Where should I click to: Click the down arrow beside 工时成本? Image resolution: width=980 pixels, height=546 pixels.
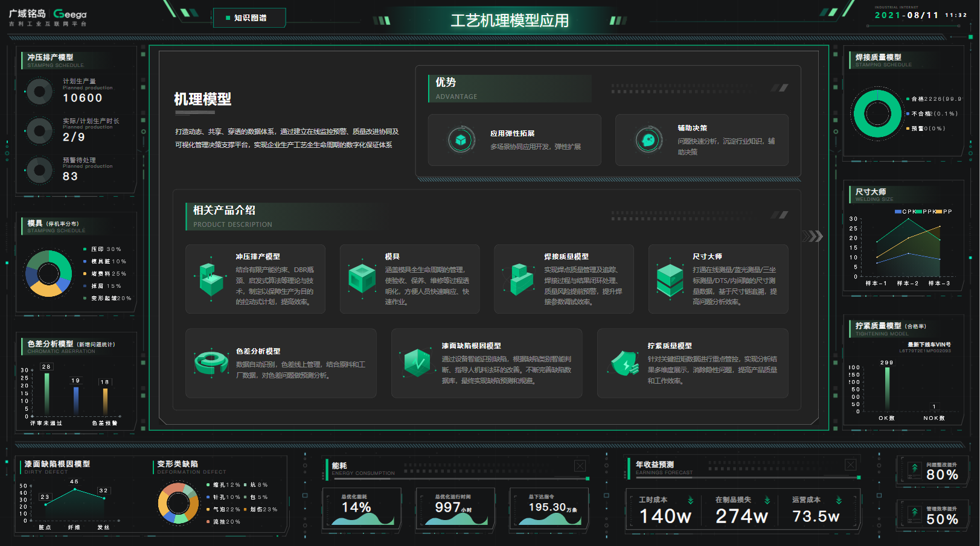tap(691, 500)
